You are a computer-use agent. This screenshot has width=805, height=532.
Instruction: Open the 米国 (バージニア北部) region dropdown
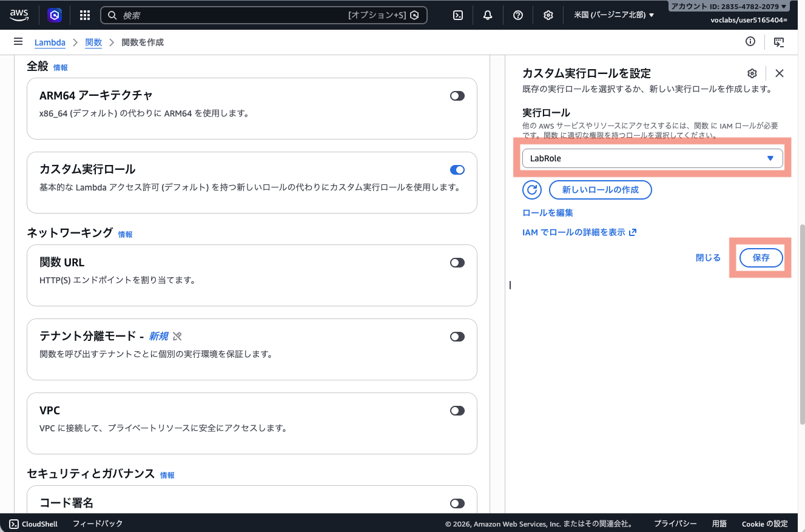coord(614,15)
